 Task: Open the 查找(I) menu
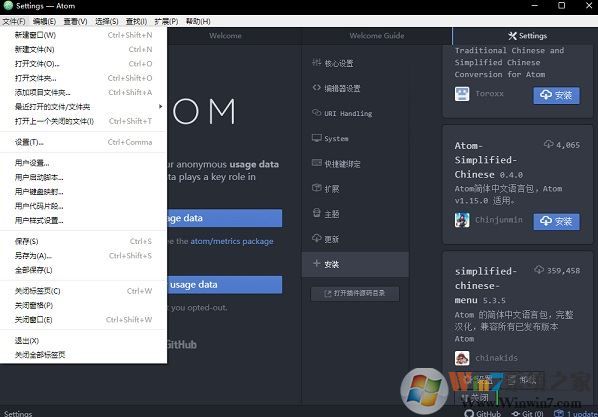tap(137, 21)
